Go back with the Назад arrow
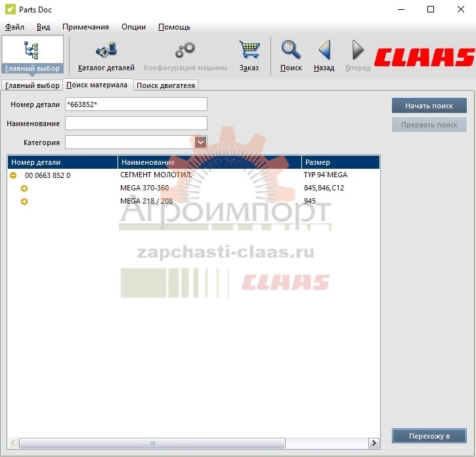Screen dimensions: 476x457 [x=324, y=54]
